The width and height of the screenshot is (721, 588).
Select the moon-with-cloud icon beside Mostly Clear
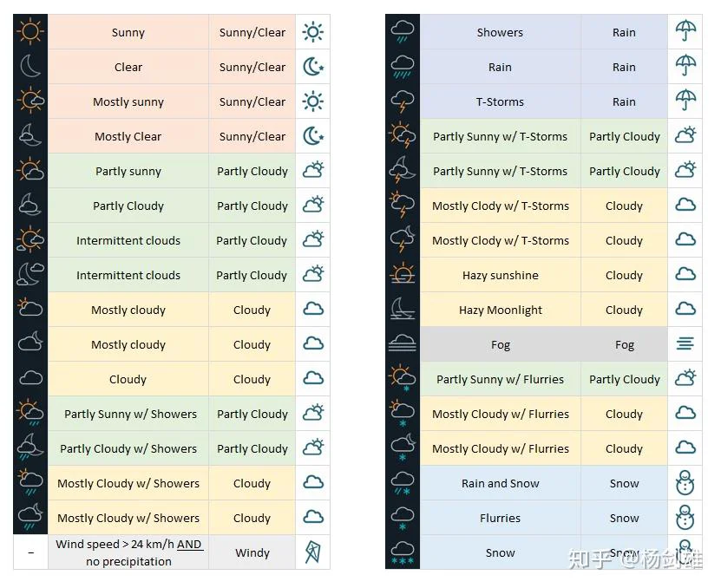[30, 135]
